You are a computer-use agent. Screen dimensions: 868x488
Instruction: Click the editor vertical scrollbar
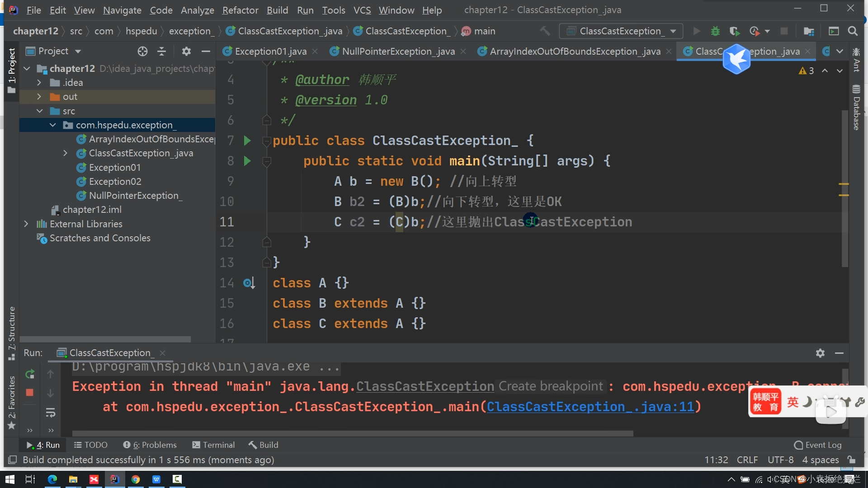pyautogui.click(x=844, y=189)
